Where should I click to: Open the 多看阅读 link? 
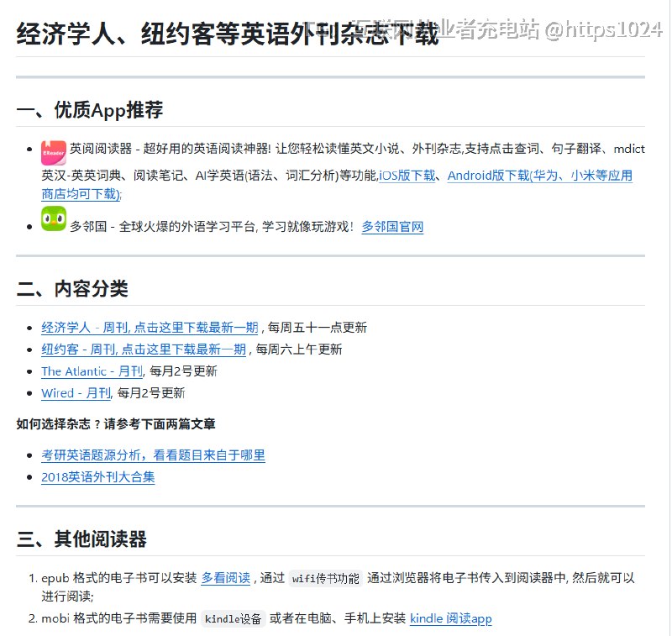pyautogui.click(x=225, y=578)
